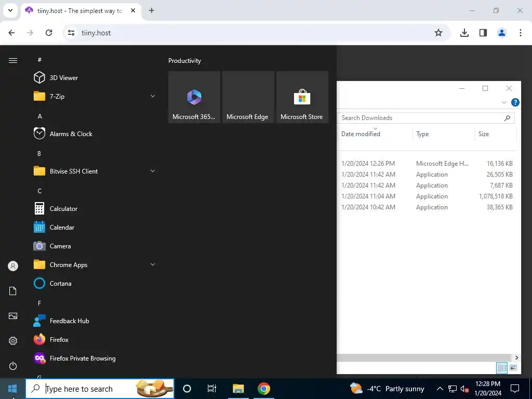Click the # app section header

coord(39,60)
